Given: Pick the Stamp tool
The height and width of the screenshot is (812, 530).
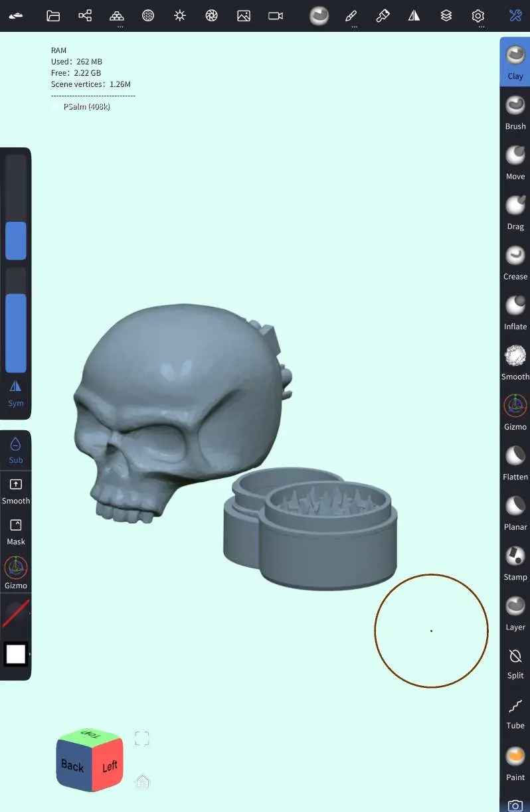Looking at the screenshot, I should [515, 562].
